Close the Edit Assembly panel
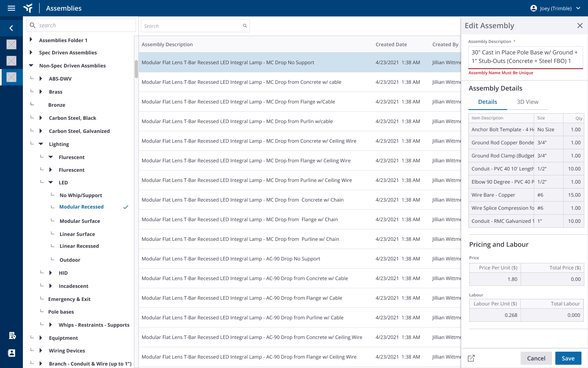This screenshot has height=368, width=588. (x=580, y=26)
